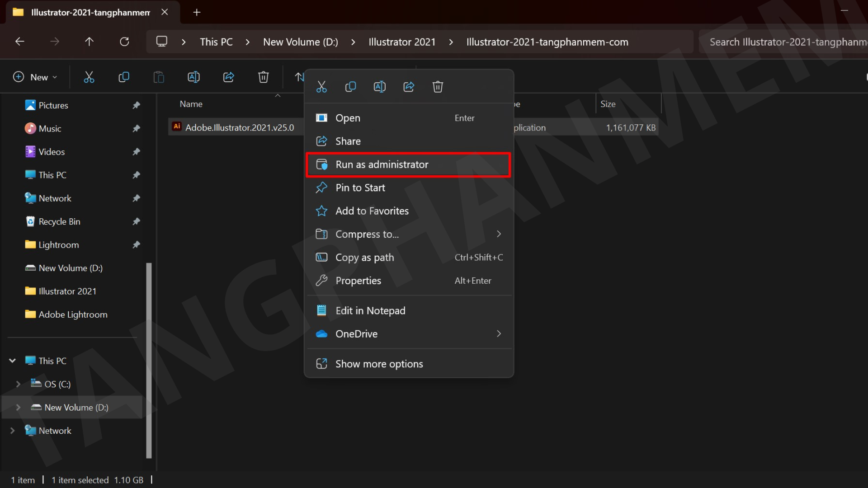Open the New dropdown menu
The width and height of the screenshot is (868, 488).
click(x=35, y=77)
